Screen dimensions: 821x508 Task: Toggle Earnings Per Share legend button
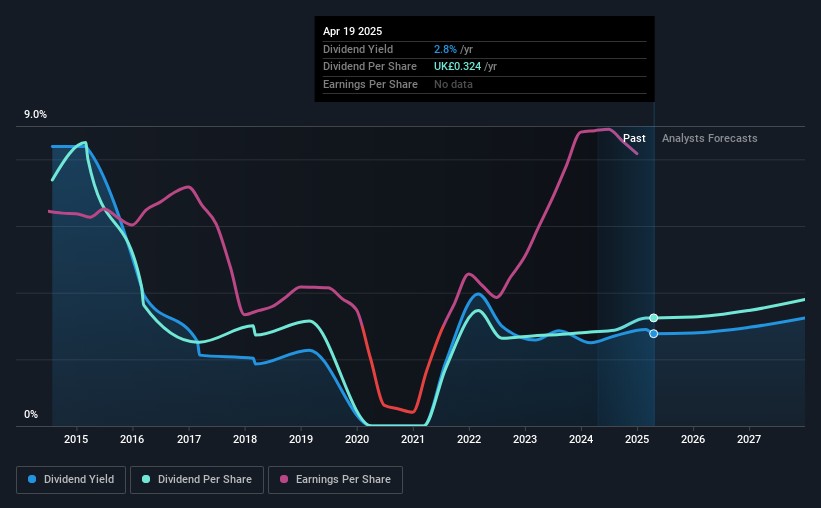(x=336, y=480)
